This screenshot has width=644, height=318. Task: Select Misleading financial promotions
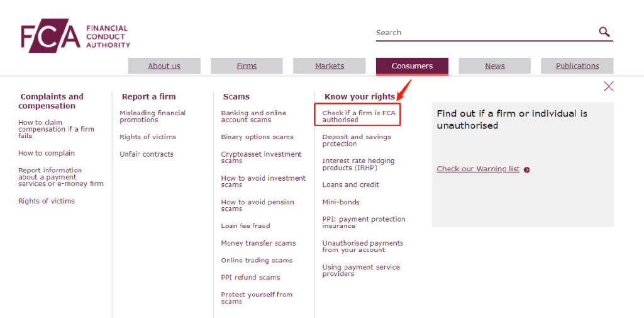click(x=153, y=116)
